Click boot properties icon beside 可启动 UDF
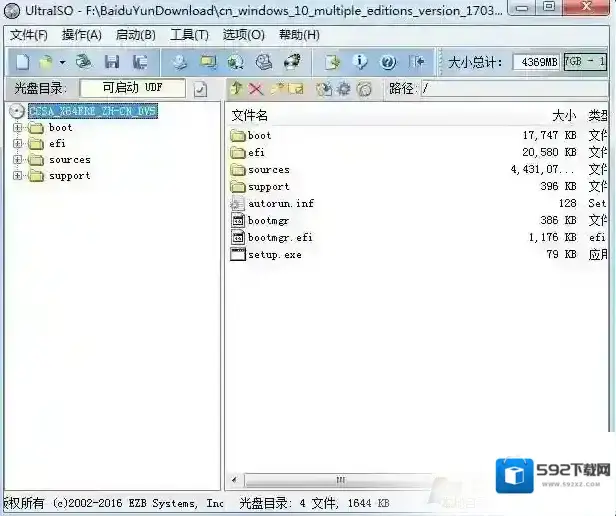The image size is (616, 516). tap(200, 89)
